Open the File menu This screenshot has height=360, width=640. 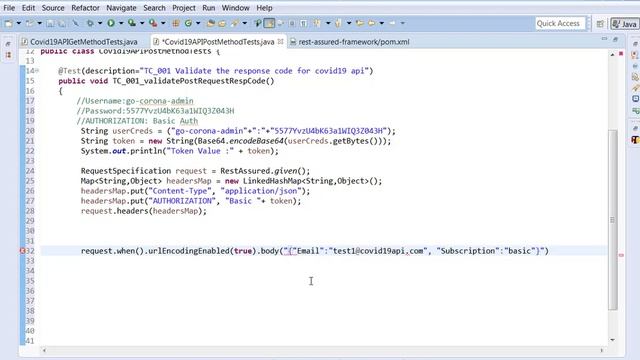(x=9, y=8)
